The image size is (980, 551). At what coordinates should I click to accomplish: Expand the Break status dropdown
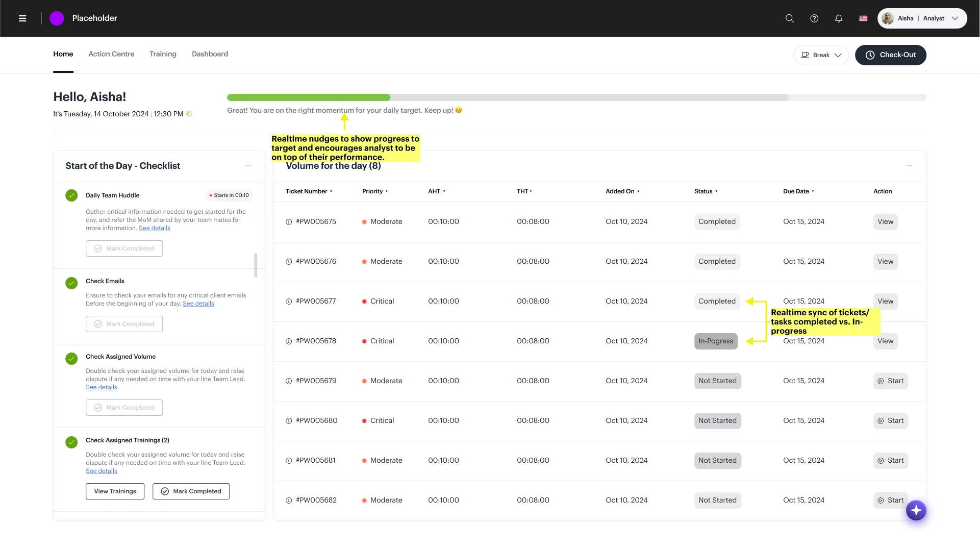coord(821,55)
